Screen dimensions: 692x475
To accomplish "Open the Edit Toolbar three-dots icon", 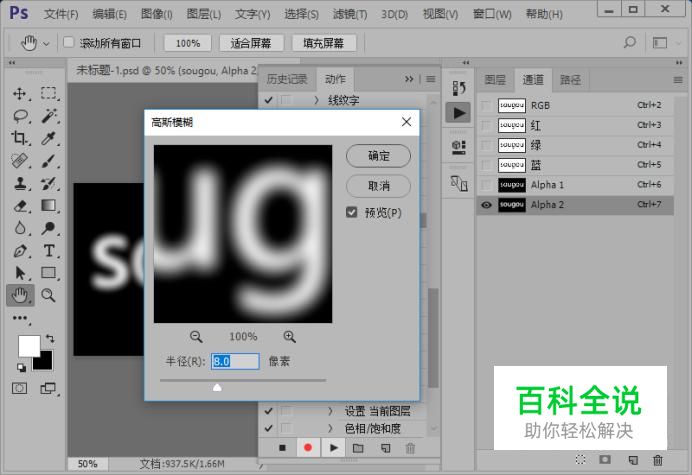I will click(20, 317).
